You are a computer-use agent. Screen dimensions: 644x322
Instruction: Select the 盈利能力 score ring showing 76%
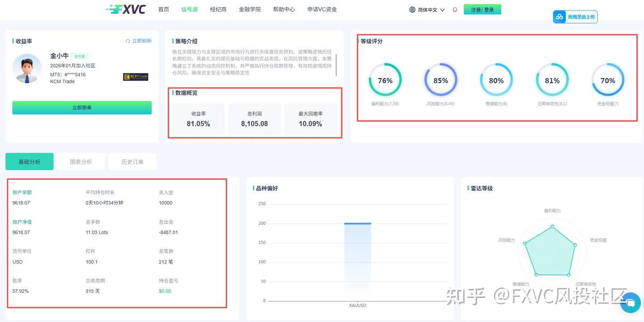click(x=385, y=81)
